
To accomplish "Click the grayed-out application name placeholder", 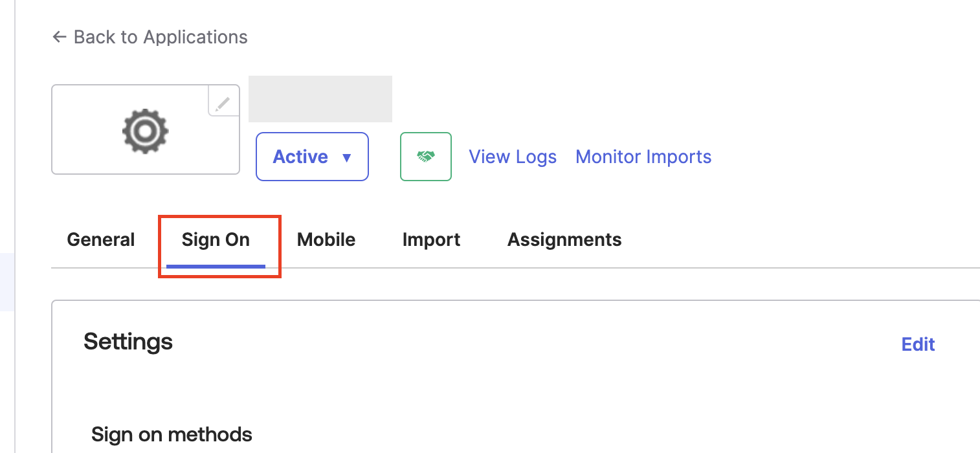I will pos(320,99).
